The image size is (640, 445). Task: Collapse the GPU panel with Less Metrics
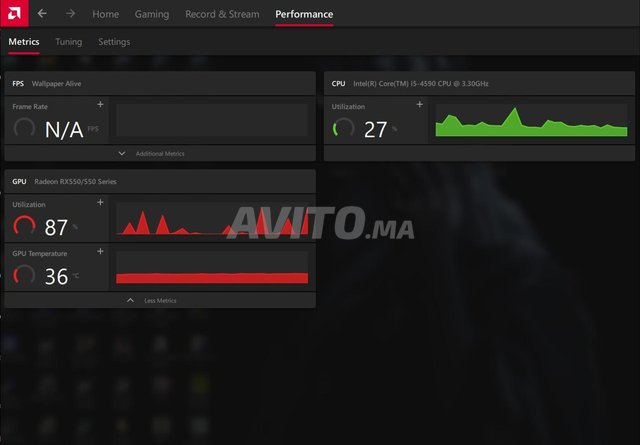pos(160,300)
